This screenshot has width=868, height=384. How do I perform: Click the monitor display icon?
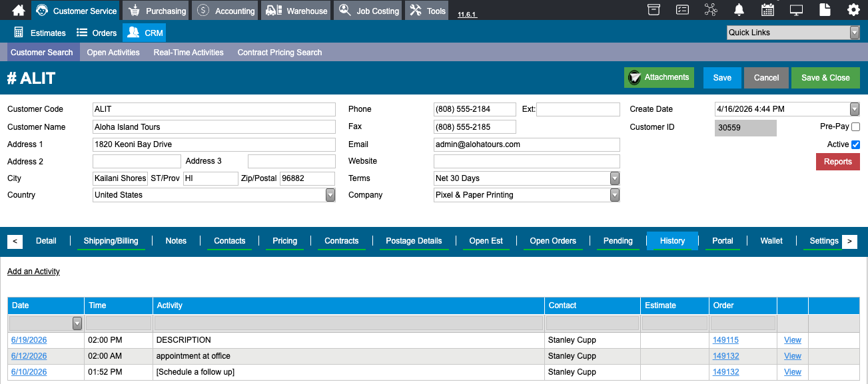coord(796,10)
